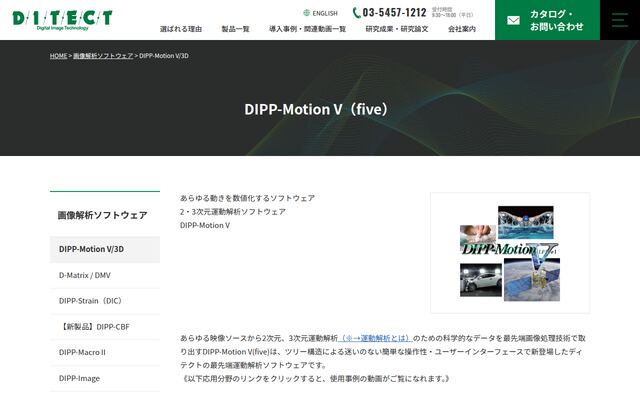Open 画像解析ソフトウェア breadcrumb link
Image resolution: width=640 pixels, height=400 pixels.
[103, 56]
